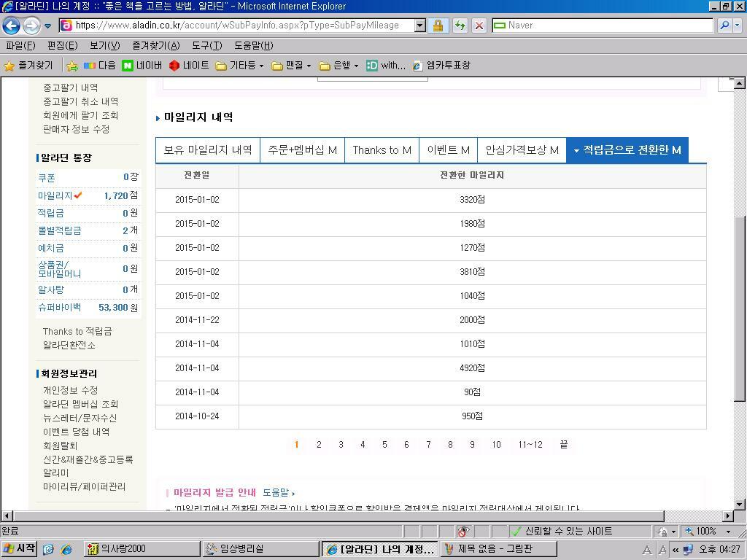Click the horizontal scrollbar right arrow
Image resolution: width=747 pixels, height=560 pixels.
point(727,516)
